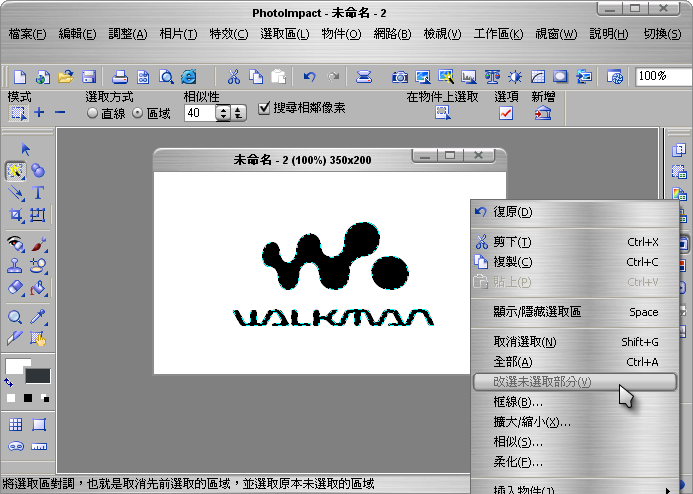
Task: Choose the subtract-from-selection minus mode
Action: 60,113
